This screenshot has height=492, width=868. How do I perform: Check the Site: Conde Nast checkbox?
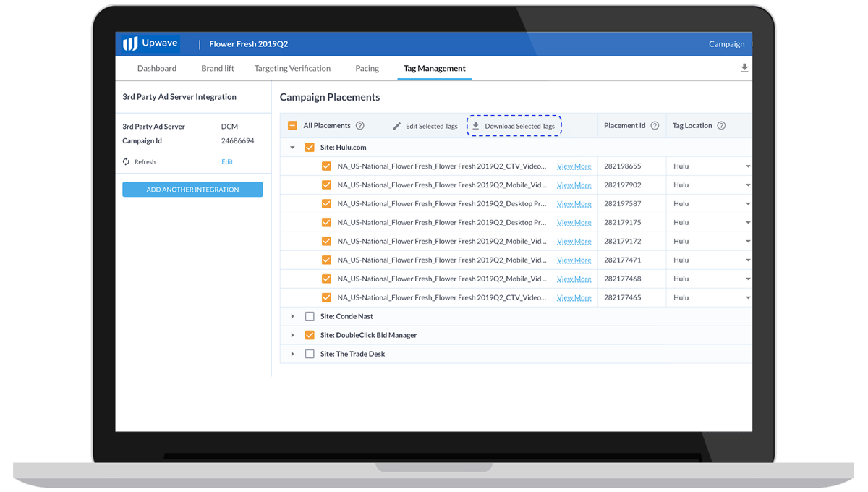tap(310, 316)
